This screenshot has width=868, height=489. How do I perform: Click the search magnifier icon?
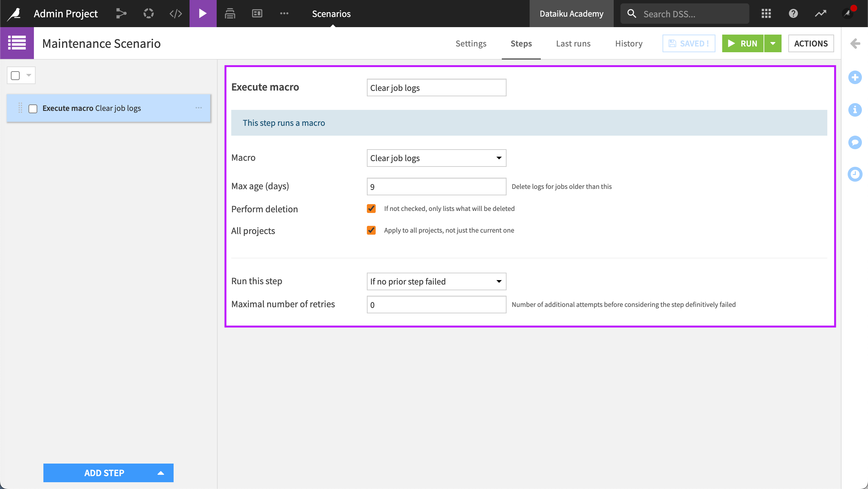pyautogui.click(x=632, y=14)
